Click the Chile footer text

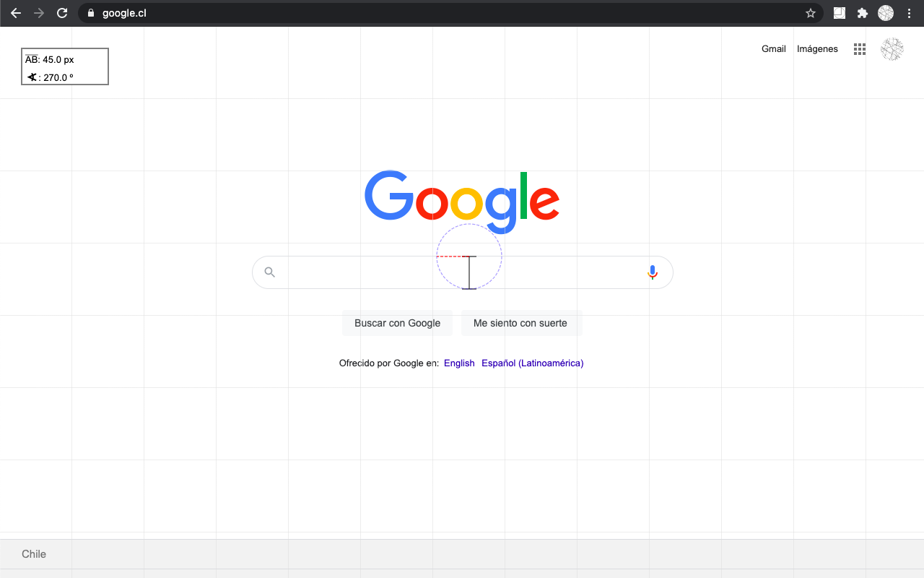(x=34, y=554)
